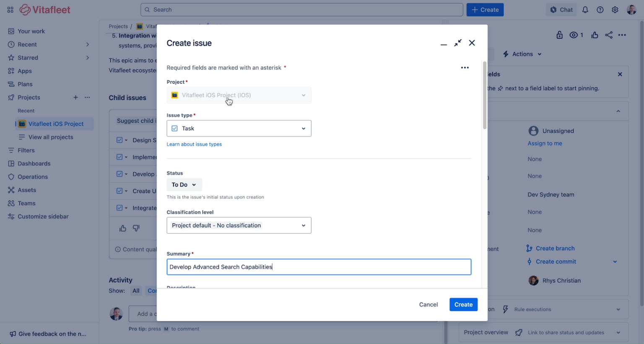The width and height of the screenshot is (644, 344).
Task: Click the add project plus icon
Action: pyautogui.click(x=75, y=97)
